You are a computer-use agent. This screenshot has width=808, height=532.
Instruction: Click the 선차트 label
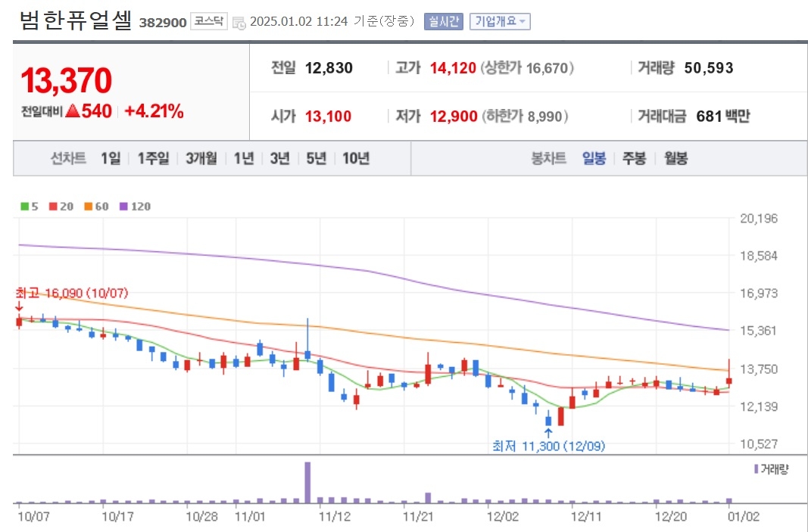(68, 158)
